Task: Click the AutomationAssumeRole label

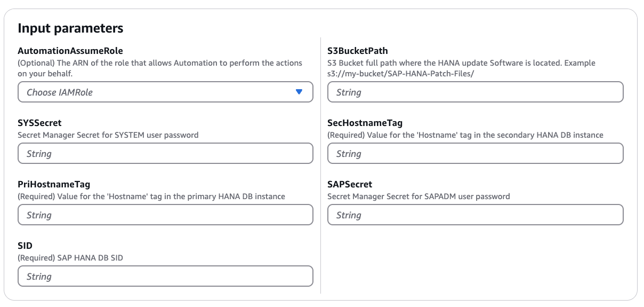Action: [70, 51]
